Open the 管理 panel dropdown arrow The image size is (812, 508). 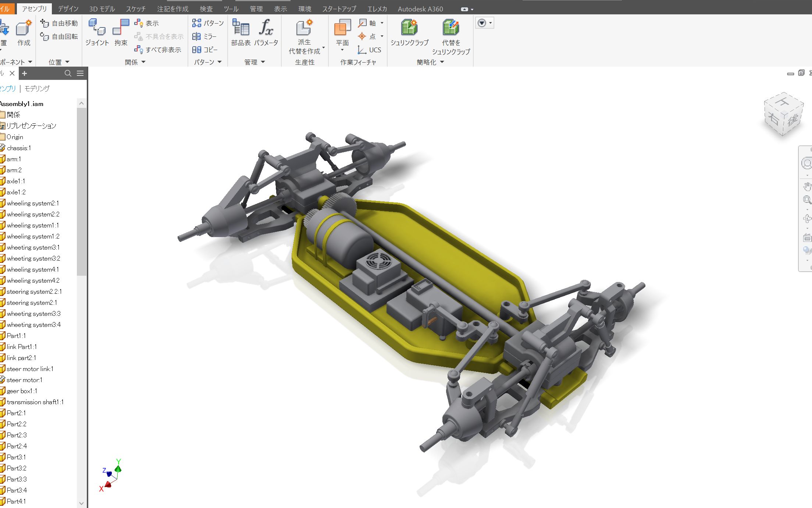tap(263, 62)
